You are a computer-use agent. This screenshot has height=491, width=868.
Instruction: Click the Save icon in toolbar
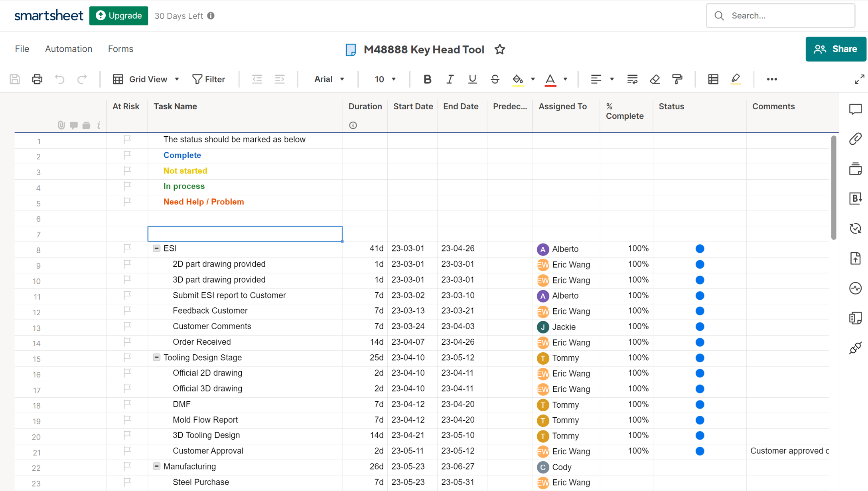pyautogui.click(x=15, y=79)
